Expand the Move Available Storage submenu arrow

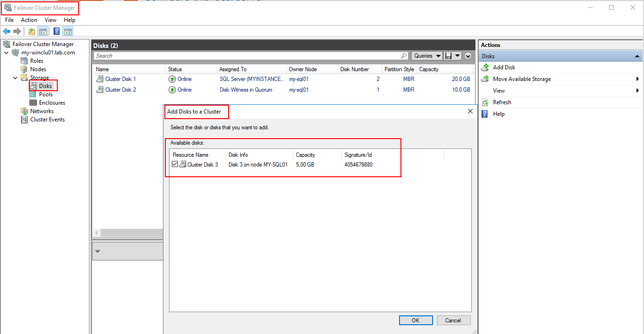(x=637, y=79)
